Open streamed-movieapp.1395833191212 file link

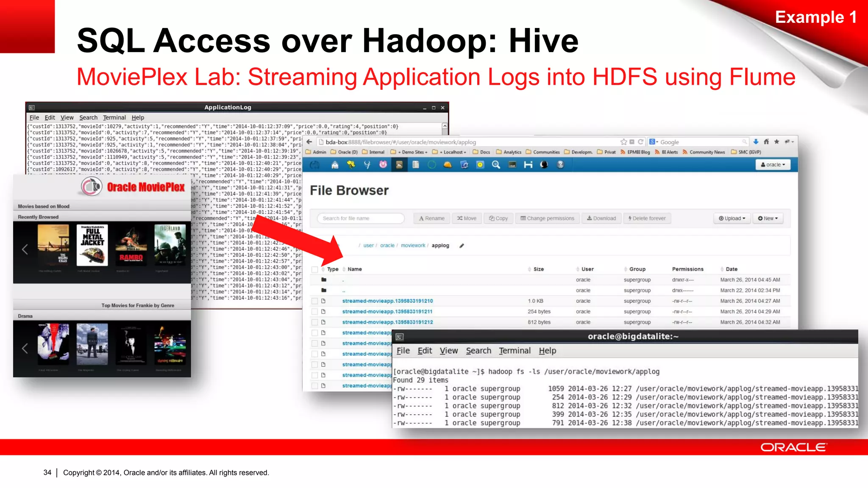coord(387,322)
